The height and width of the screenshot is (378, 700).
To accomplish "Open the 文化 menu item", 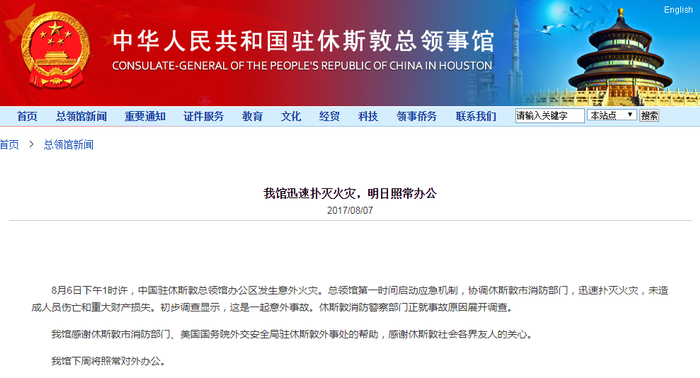I will pos(291,116).
